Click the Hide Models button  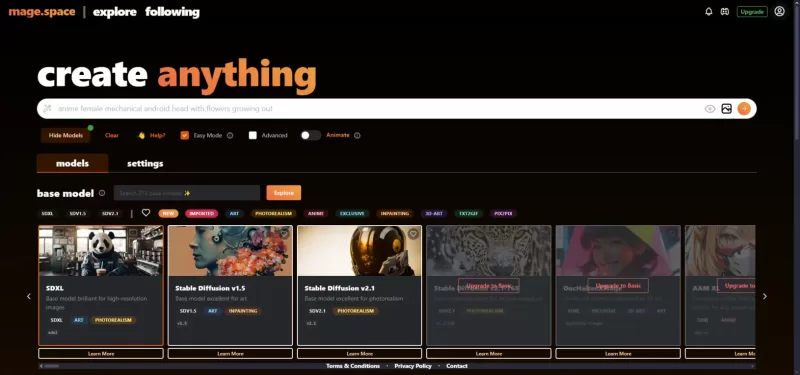(66, 135)
